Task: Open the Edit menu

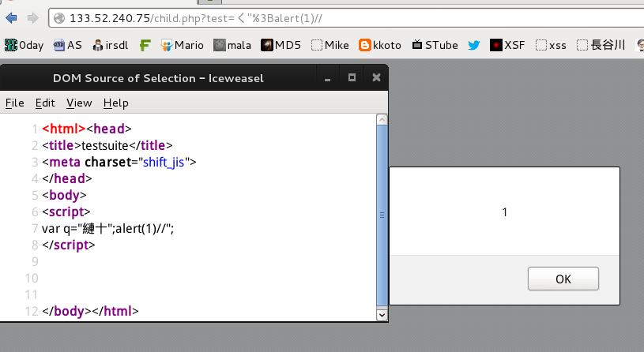Action: pyautogui.click(x=45, y=103)
